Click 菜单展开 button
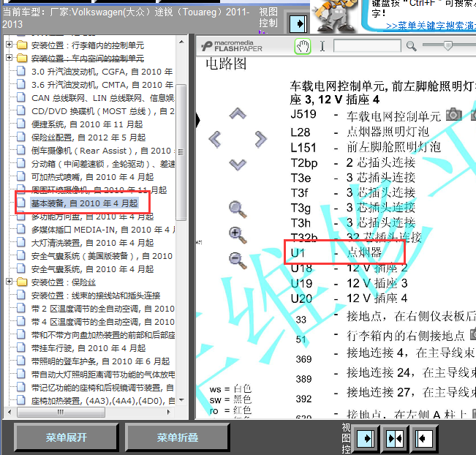Viewport: 476px width, 455px height. click(x=67, y=437)
